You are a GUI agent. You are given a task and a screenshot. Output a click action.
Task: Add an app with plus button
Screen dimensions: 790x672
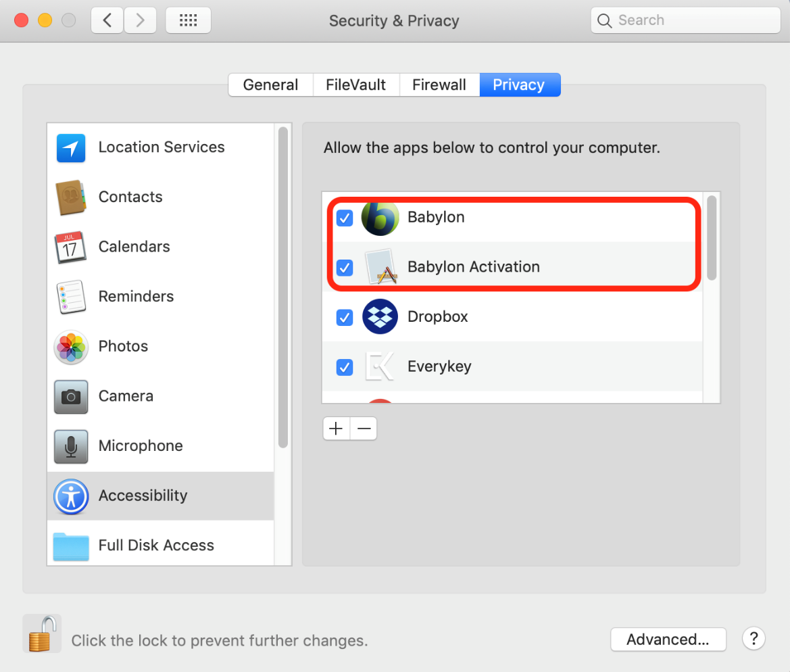(336, 429)
